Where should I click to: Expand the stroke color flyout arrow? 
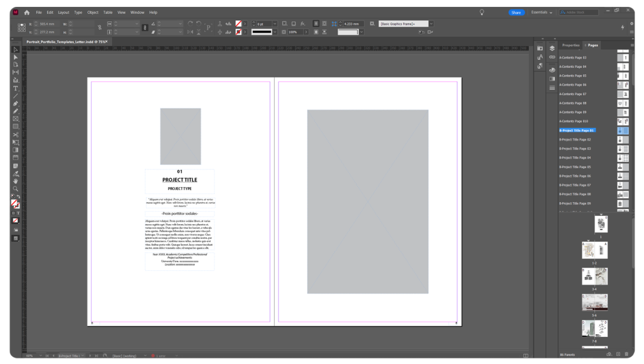pyautogui.click(x=245, y=32)
